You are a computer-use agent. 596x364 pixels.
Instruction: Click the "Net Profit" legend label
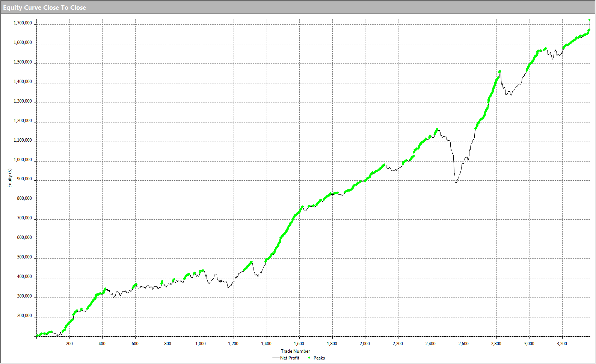pos(290,358)
